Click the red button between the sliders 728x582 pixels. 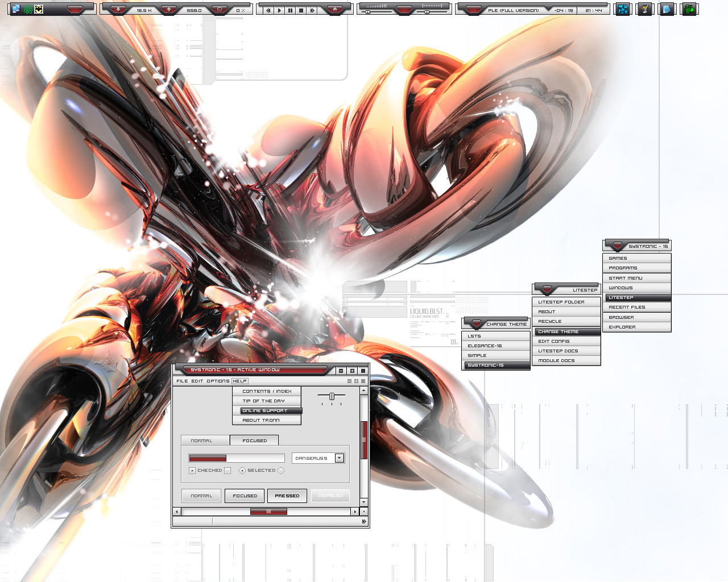(404, 9)
